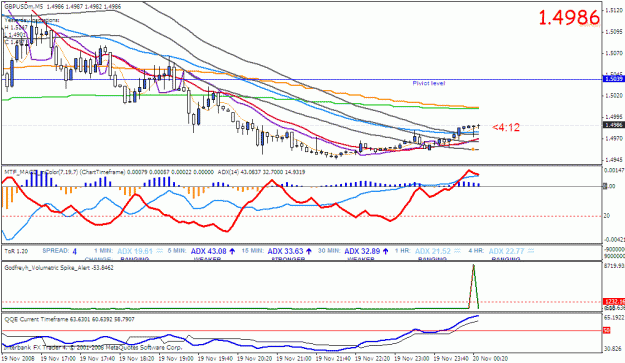Click the <4:12 candle countdown timer
Viewport: 625px width, 363px height.
coord(506,128)
